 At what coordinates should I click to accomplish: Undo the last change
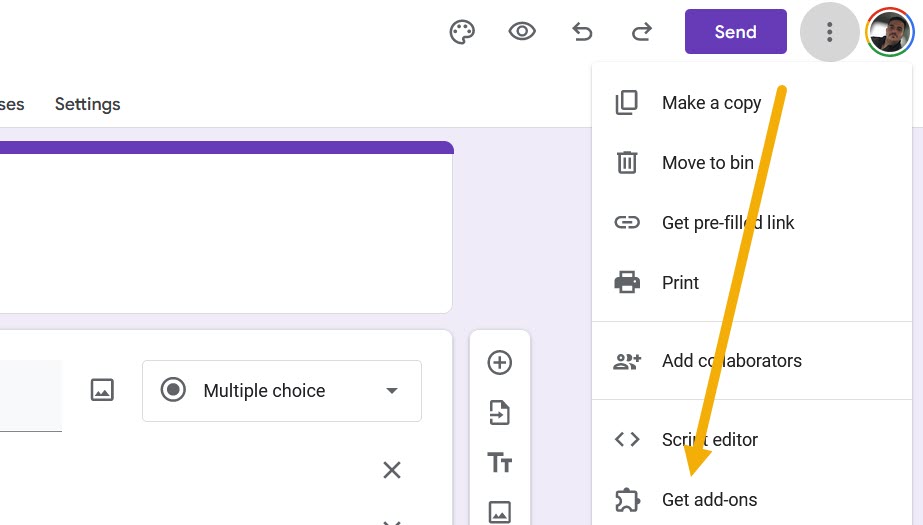(582, 32)
